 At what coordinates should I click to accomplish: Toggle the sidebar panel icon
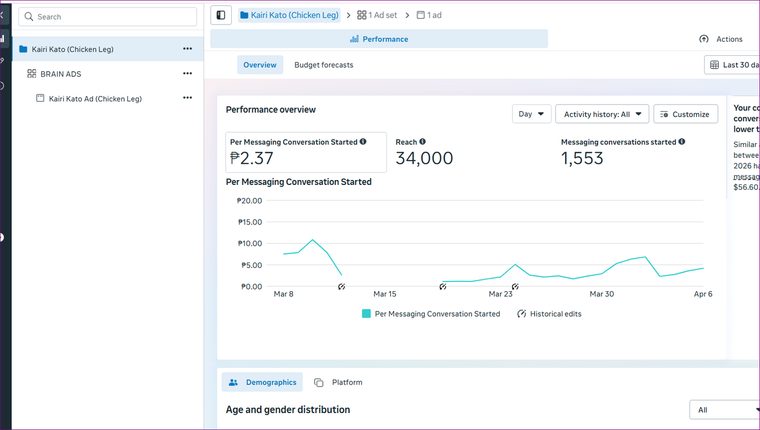point(221,15)
